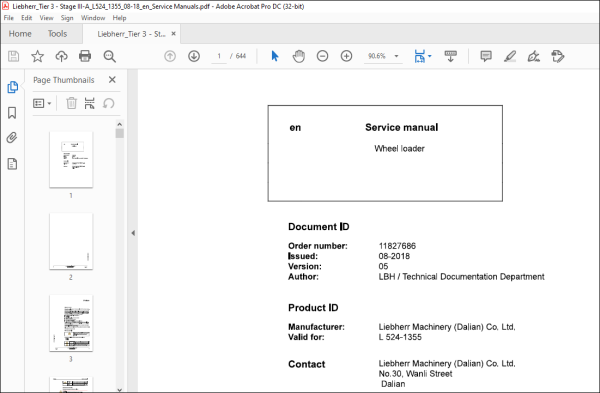
Task: Expand the fit page options arrow
Action: tap(430, 56)
